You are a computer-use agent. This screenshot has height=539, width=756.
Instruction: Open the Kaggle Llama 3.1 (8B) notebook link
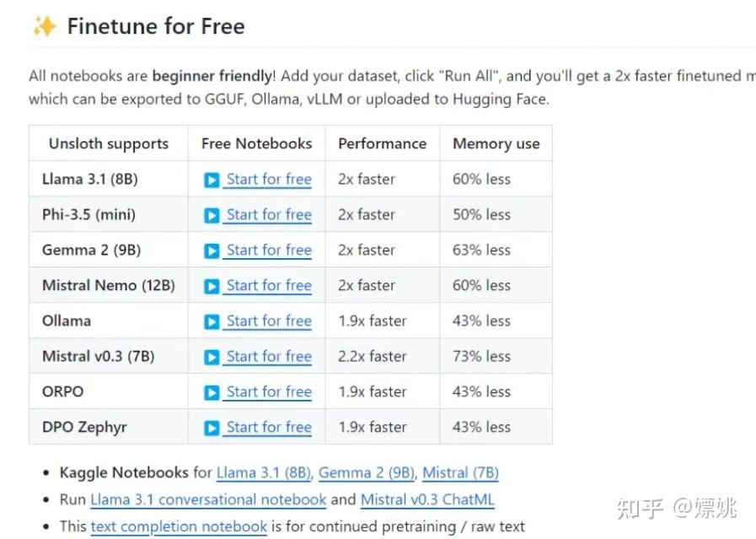(264, 473)
